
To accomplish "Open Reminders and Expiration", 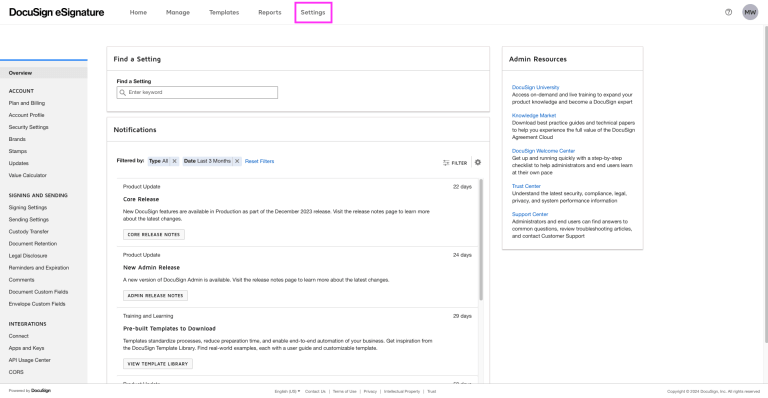I will point(39,268).
